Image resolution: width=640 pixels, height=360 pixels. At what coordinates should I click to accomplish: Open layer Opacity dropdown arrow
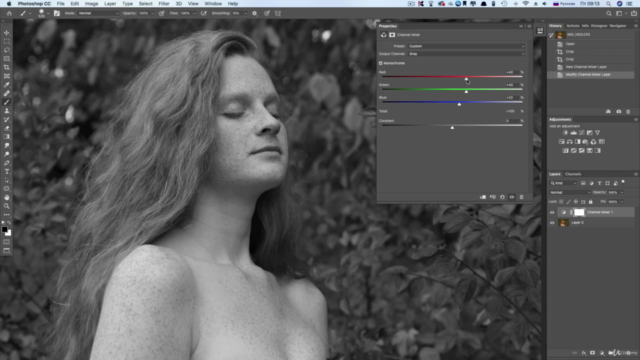pyautogui.click(x=622, y=192)
